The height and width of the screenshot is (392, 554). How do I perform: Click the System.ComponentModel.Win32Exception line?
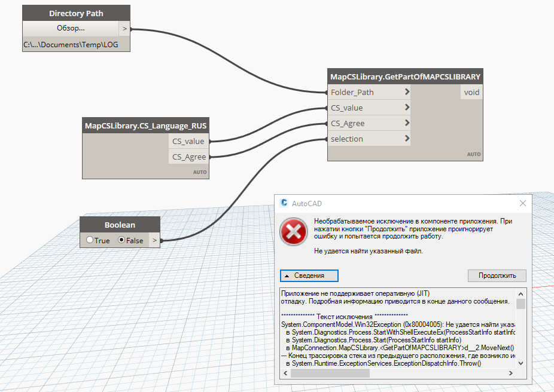398,324
